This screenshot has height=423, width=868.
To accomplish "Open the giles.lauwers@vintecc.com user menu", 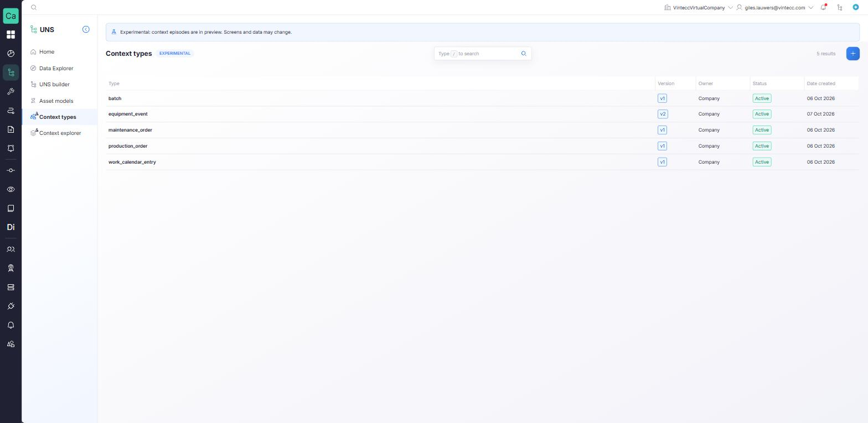I will coord(774,8).
